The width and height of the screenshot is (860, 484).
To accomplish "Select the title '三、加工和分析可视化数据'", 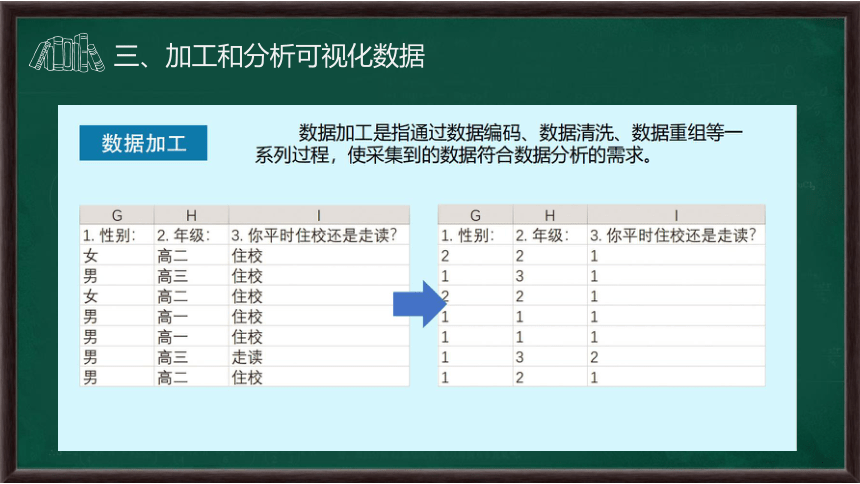I will (269, 56).
